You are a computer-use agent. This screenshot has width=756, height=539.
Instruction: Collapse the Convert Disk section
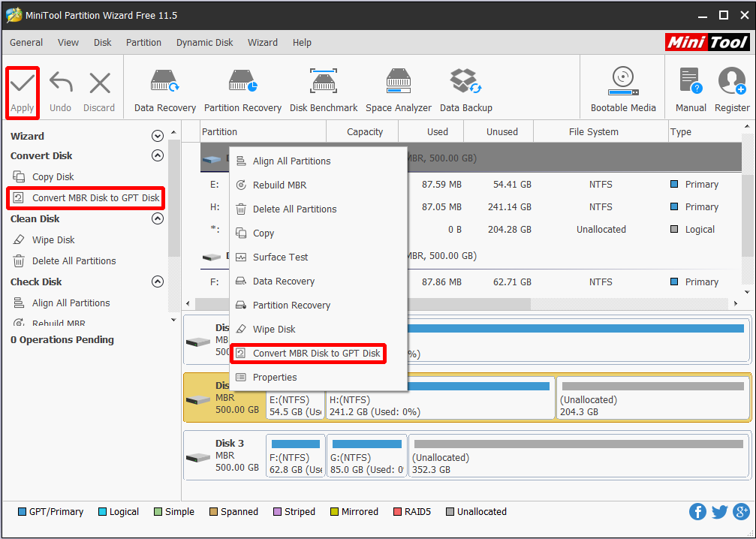[157, 155]
